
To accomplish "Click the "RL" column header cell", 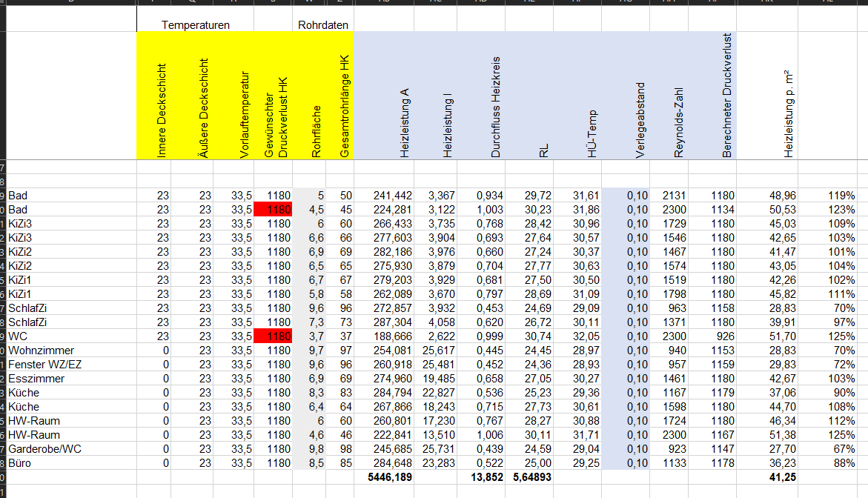I will 530,96.
